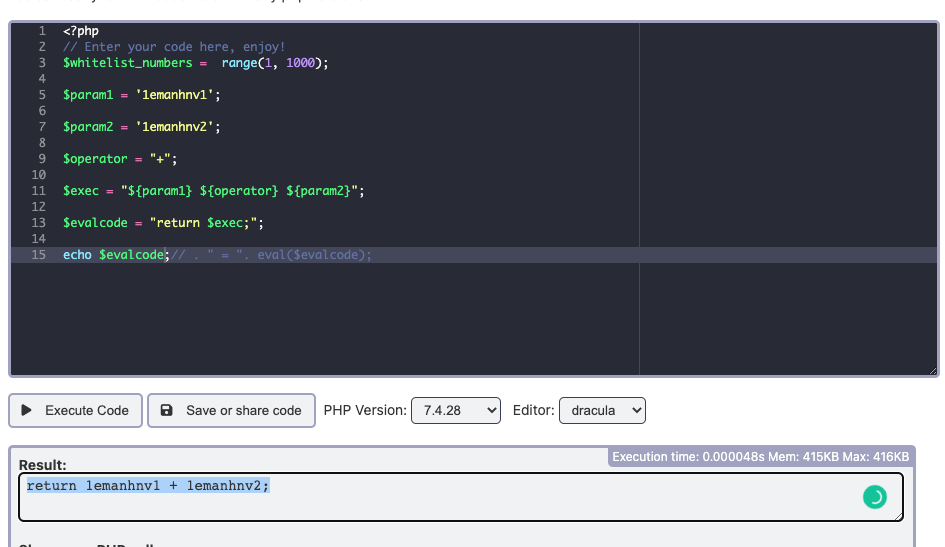The image size is (945, 547).
Task: Click the '1emanhnv2' string on line 7
Action: coord(174,127)
